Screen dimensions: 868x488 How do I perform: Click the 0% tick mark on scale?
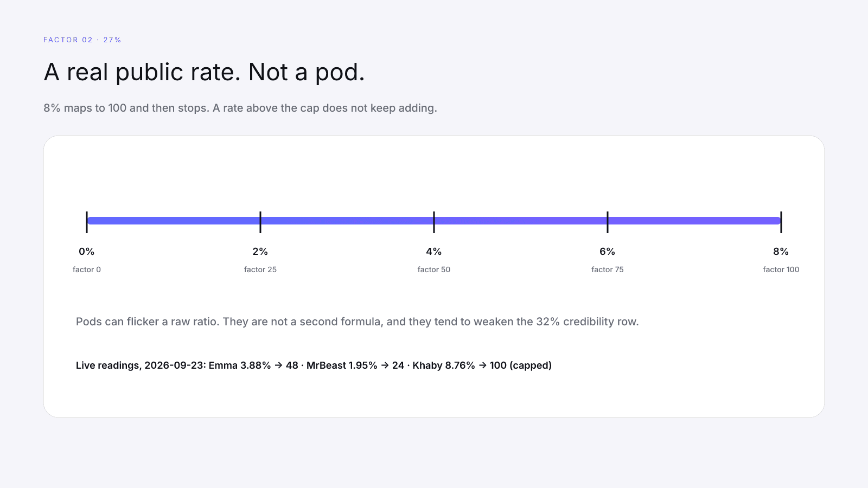coord(87,222)
